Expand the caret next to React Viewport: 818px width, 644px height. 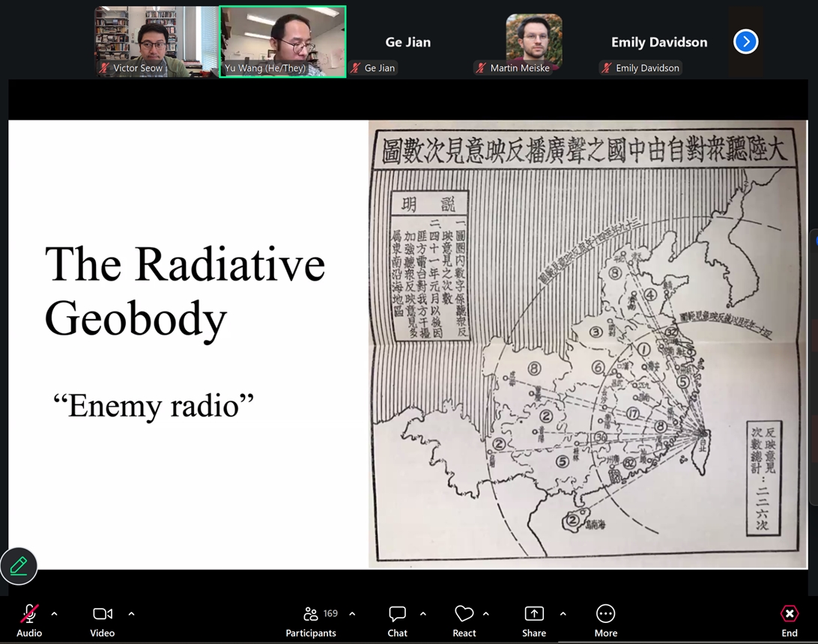[485, 614]
